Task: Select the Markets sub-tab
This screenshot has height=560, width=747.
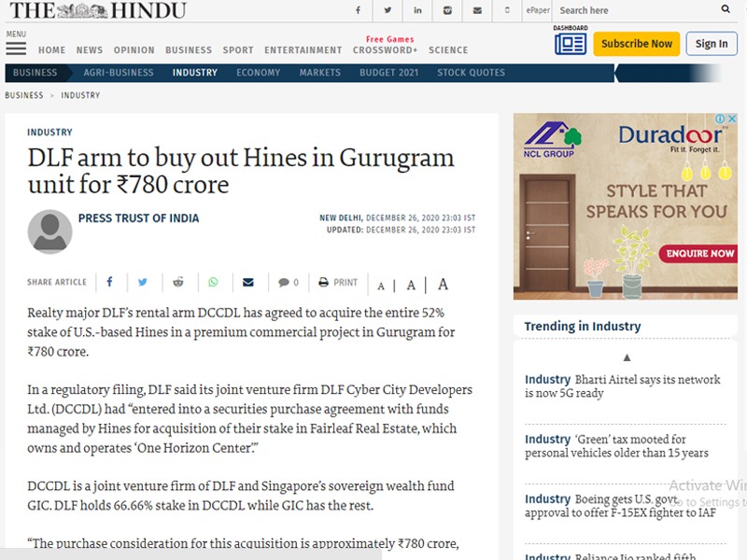Action: tap(320, 73)
